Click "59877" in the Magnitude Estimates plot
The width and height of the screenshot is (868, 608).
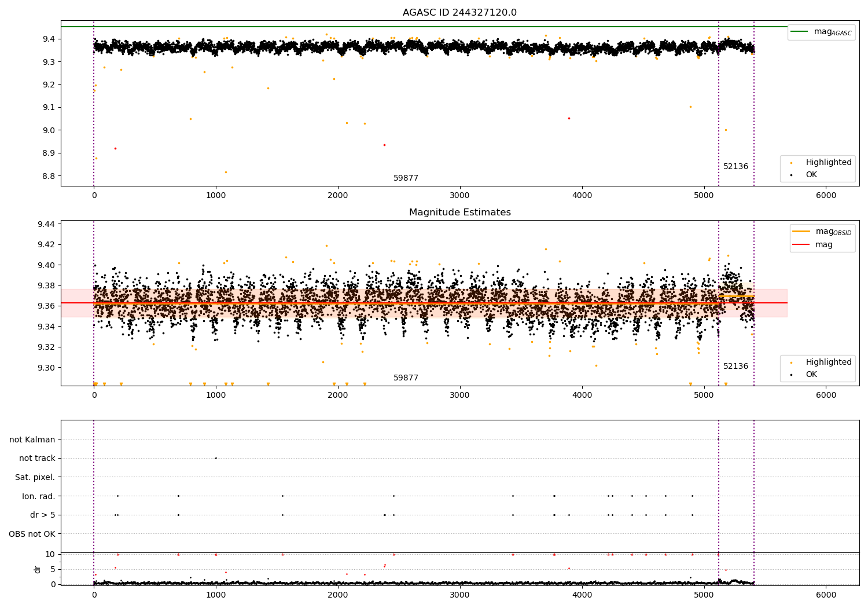coord(406,378)
